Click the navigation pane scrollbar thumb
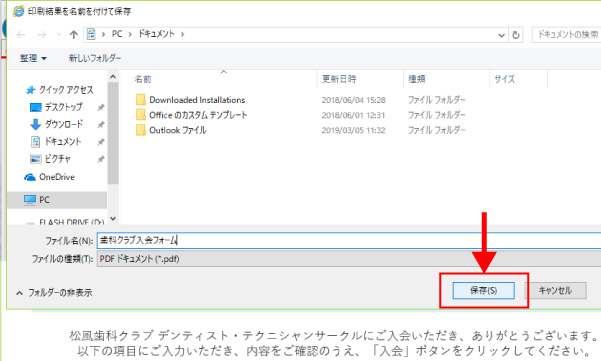601x361 pixels. coord(113,133)
